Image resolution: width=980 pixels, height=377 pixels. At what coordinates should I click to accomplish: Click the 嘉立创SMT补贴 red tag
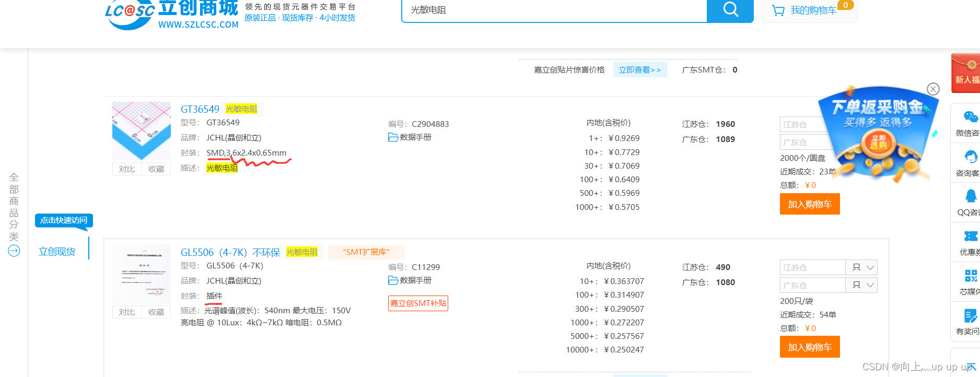418,303
